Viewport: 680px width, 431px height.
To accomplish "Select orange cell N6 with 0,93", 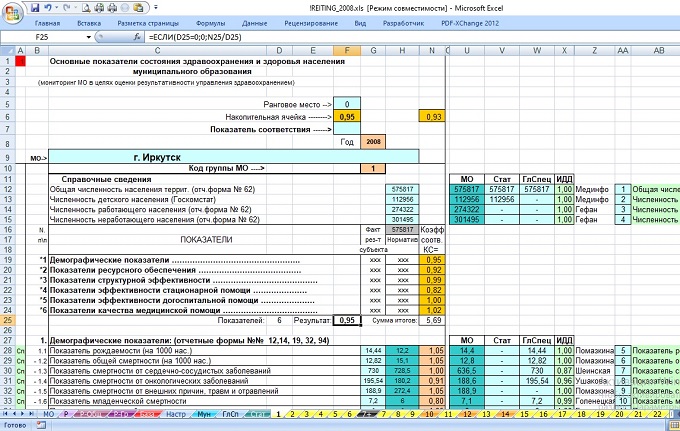I will tap(432, 117).
